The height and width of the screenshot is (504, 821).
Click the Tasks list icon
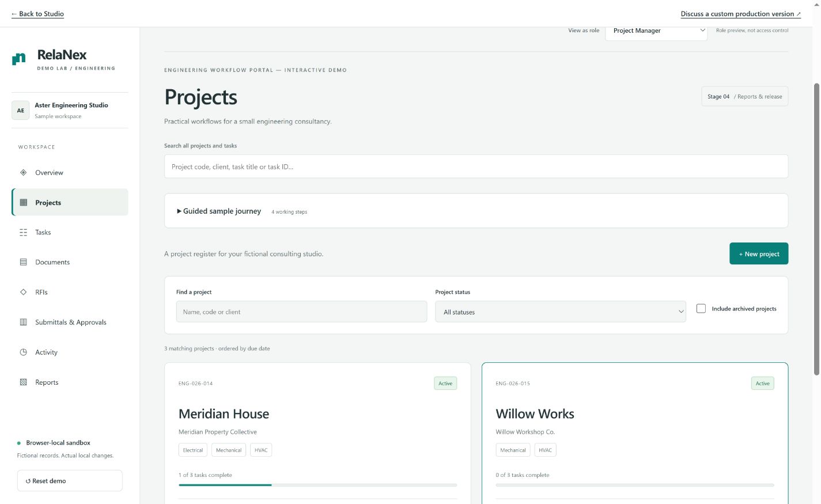24,232
